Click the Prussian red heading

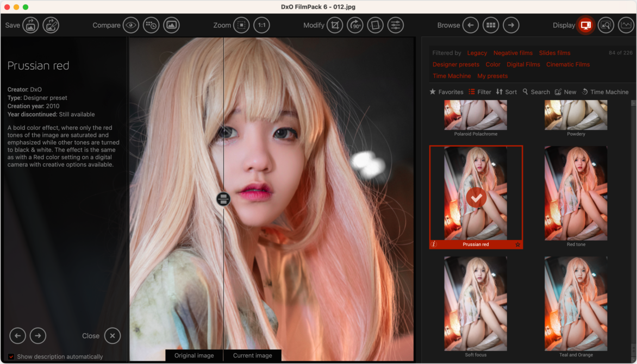38,65
